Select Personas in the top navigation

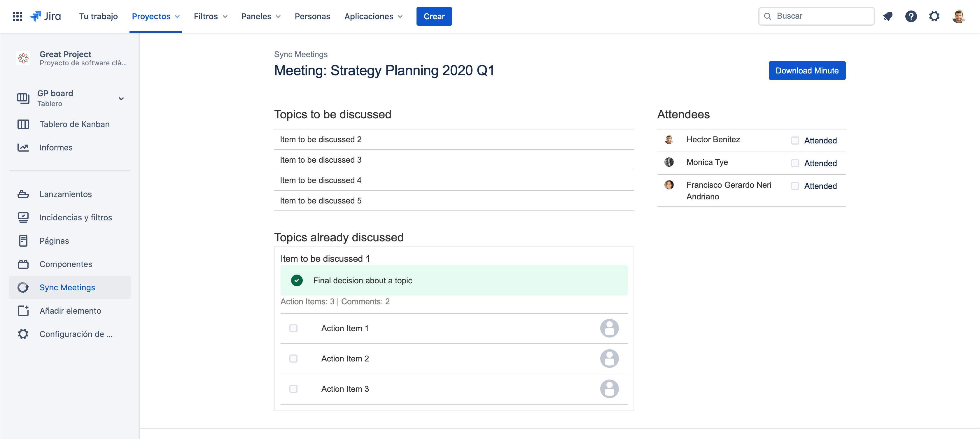[x=312, y=16]
